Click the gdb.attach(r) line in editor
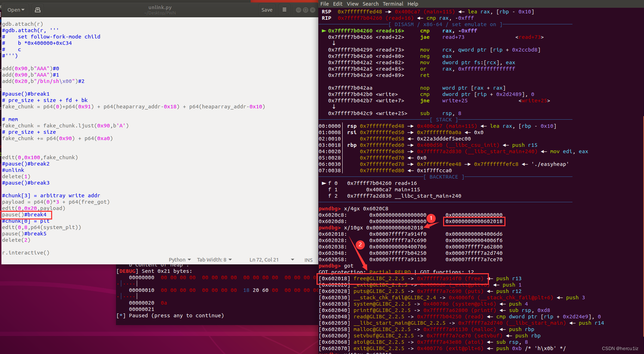Viewport: 644px width, 354px height. (x=23, y=24)
